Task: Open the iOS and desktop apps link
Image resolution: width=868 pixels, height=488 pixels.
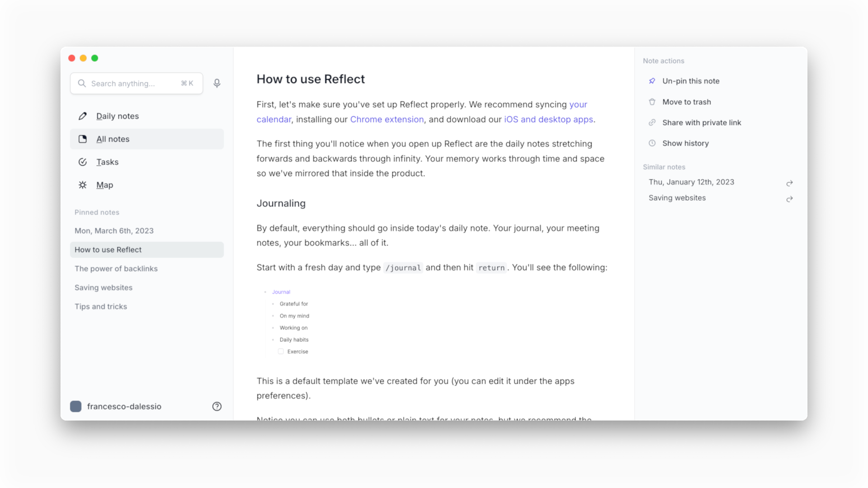Action: [x=548, y=119]
